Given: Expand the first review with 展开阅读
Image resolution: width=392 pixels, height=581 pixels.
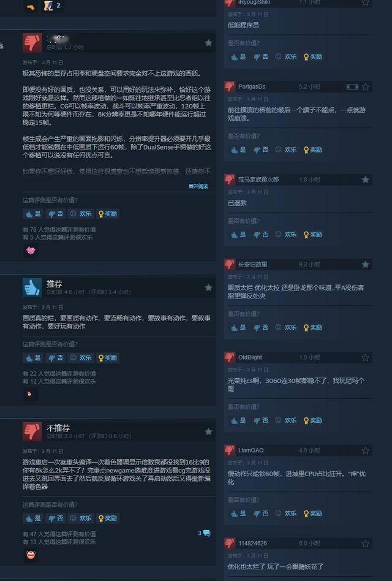Looking at the screenshot, I should click(198, 186).
